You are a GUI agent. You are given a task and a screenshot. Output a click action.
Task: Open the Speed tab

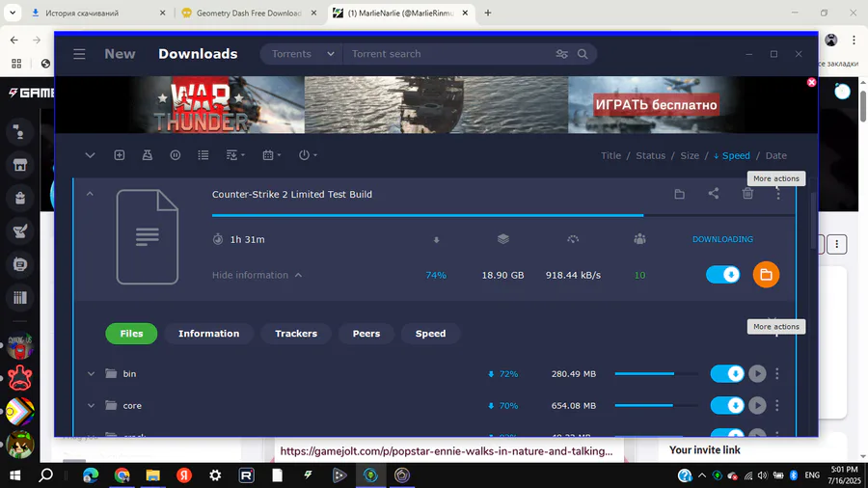pos(431,334)
